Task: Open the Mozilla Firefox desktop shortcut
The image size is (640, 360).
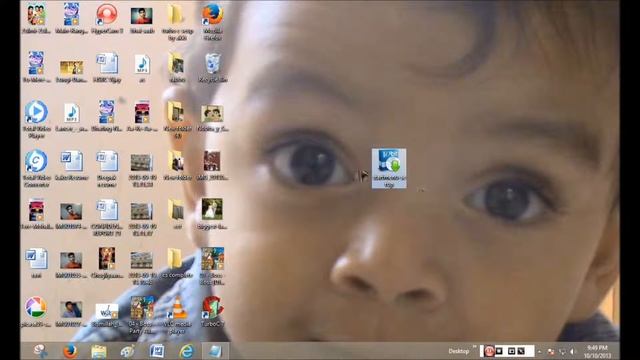Action: tap(212, 22)
